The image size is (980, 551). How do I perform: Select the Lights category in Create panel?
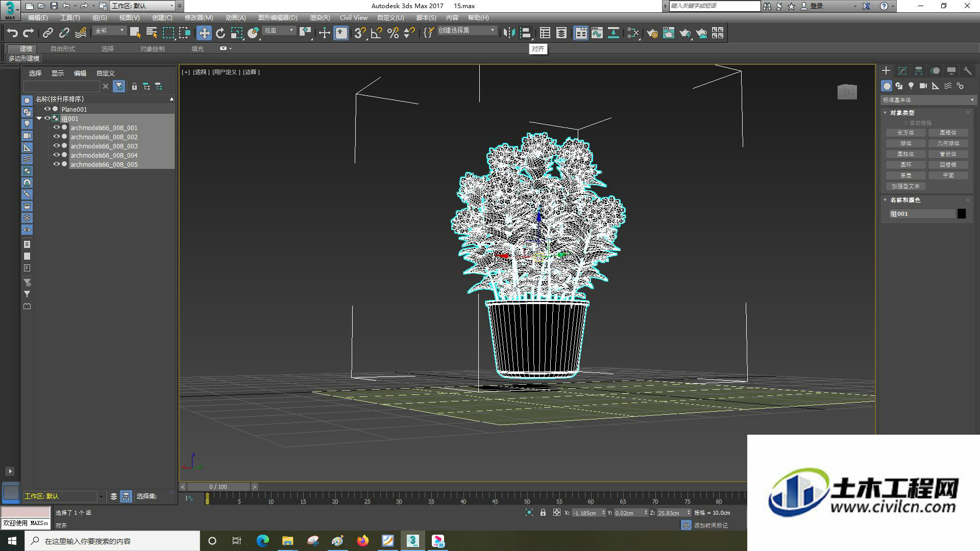911,86
